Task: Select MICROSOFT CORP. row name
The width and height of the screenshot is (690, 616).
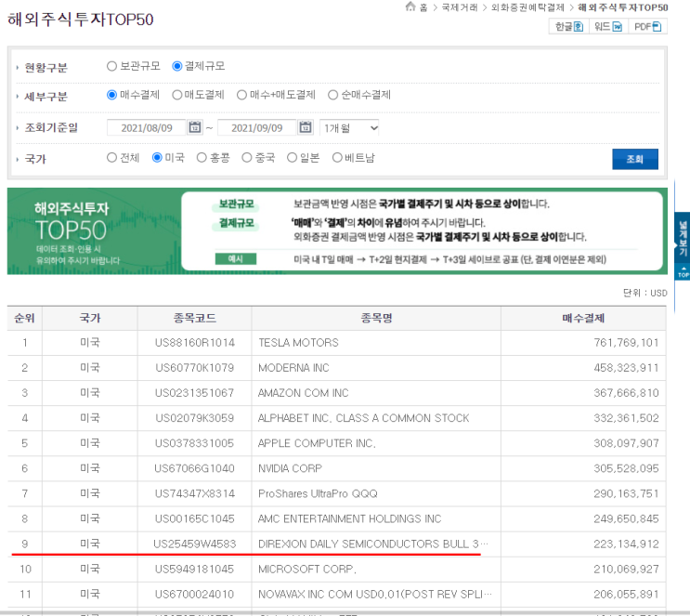Action: point(307,569)
